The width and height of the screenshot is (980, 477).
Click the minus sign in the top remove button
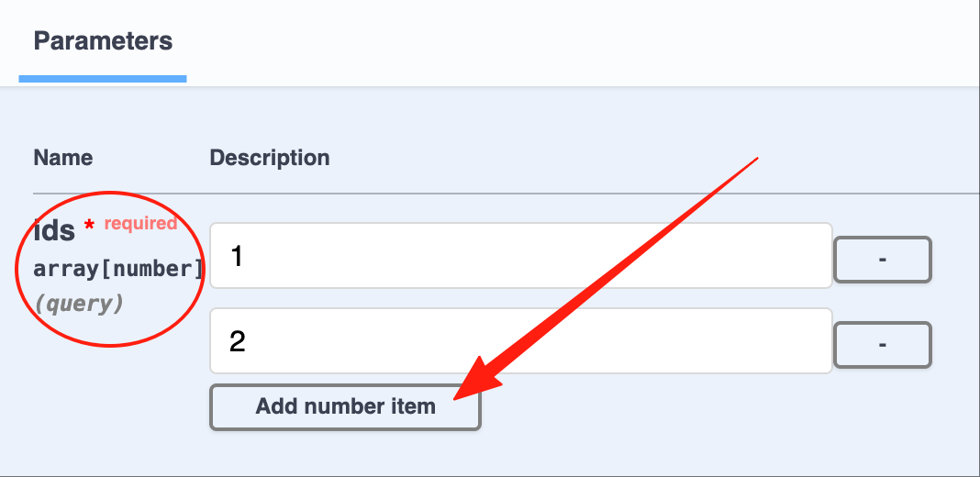coord(883,259)
